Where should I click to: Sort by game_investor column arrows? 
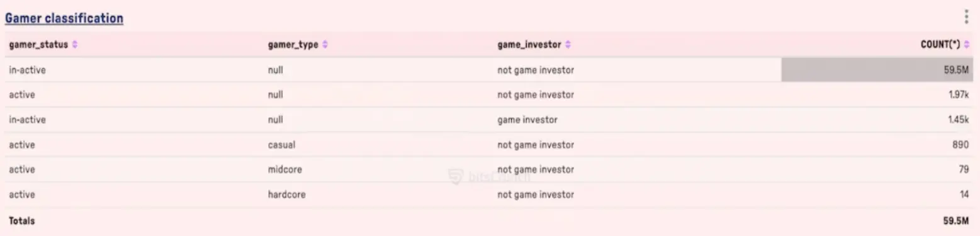click(x=568, y=45)
